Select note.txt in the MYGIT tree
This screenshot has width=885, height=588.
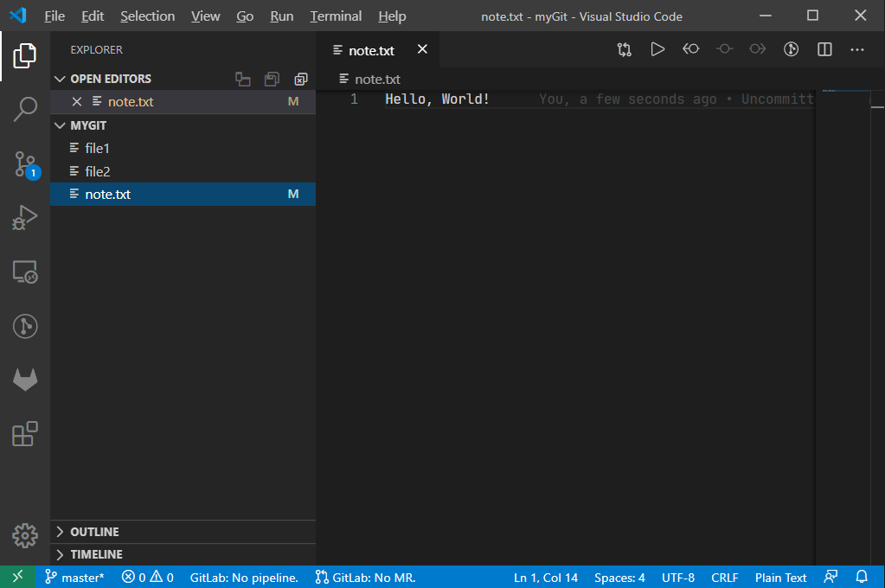[x=183, y=194]
